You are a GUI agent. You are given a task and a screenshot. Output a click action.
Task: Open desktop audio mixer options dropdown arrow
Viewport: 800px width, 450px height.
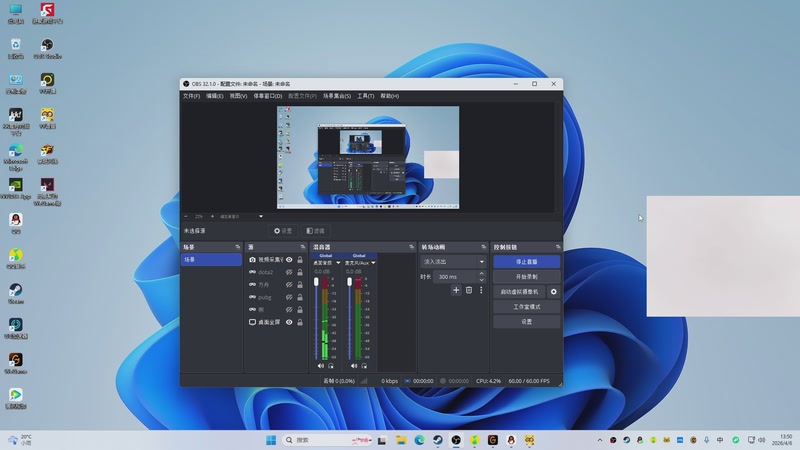point(338,263)
